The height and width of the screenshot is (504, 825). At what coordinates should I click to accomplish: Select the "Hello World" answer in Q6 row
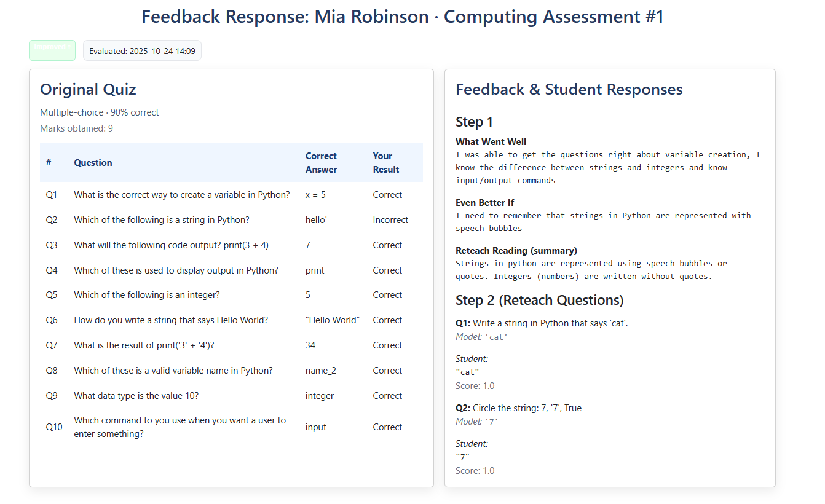pos(332,320)
